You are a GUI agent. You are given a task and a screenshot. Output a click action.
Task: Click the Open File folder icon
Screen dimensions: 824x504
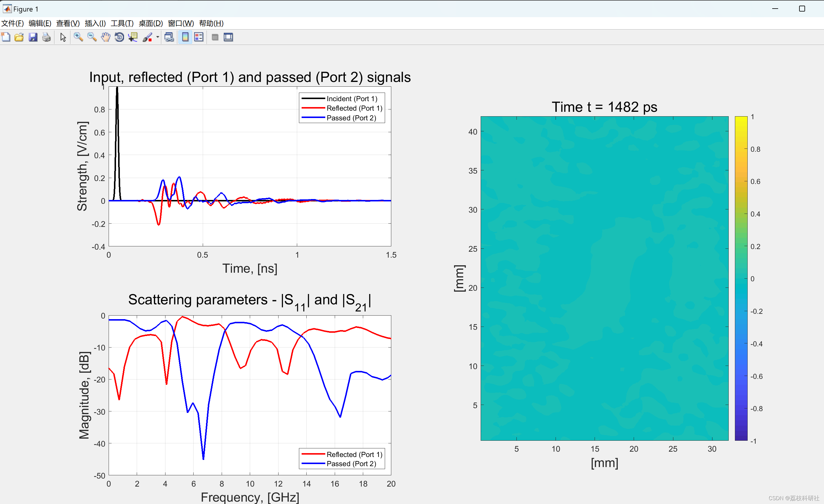click(19, 37)
